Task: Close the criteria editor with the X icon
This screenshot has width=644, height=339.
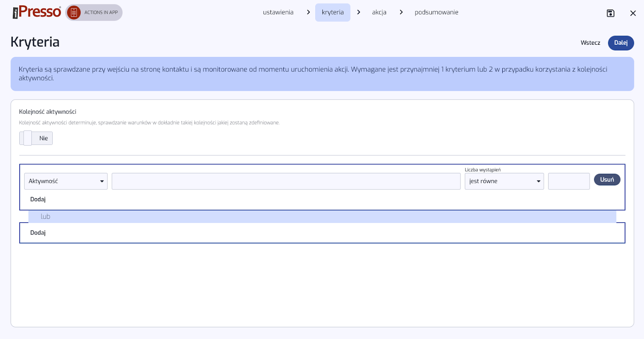Action: coord(633,13)
